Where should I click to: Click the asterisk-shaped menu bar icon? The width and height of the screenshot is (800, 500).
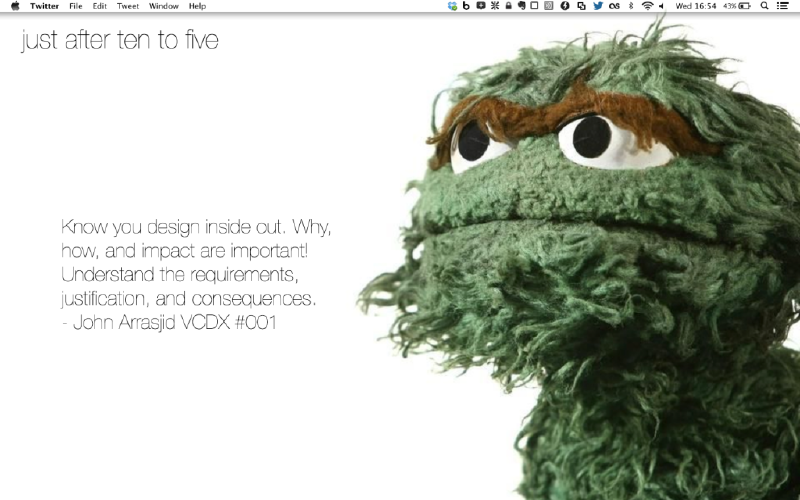pos(494,6)
